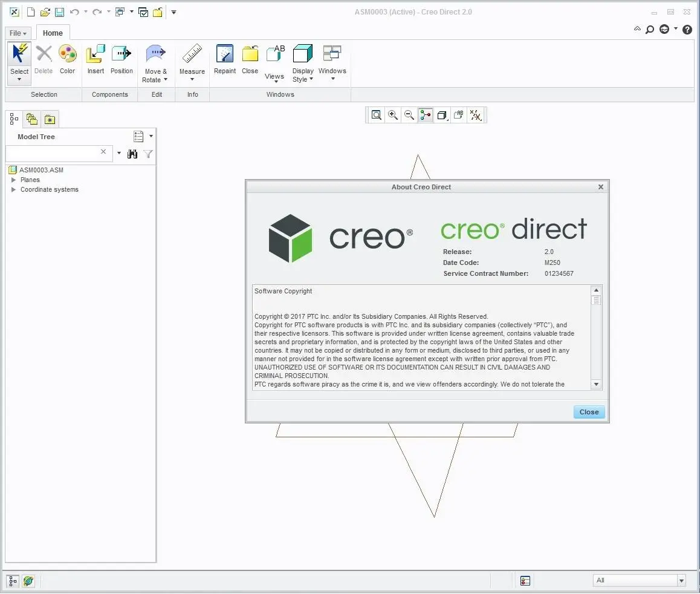Open the Select dropdown arrow
Viewport: 700px width, 594px height.
coord(19,79)
